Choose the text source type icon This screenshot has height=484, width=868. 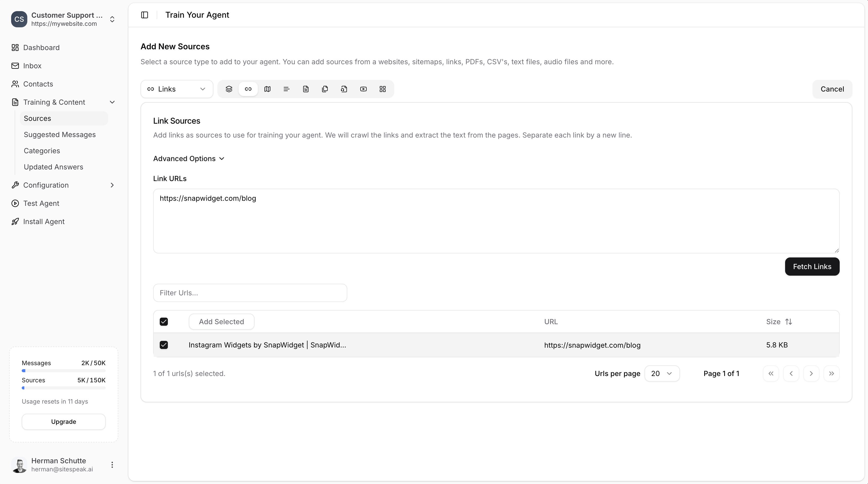(x=286, y=89)
